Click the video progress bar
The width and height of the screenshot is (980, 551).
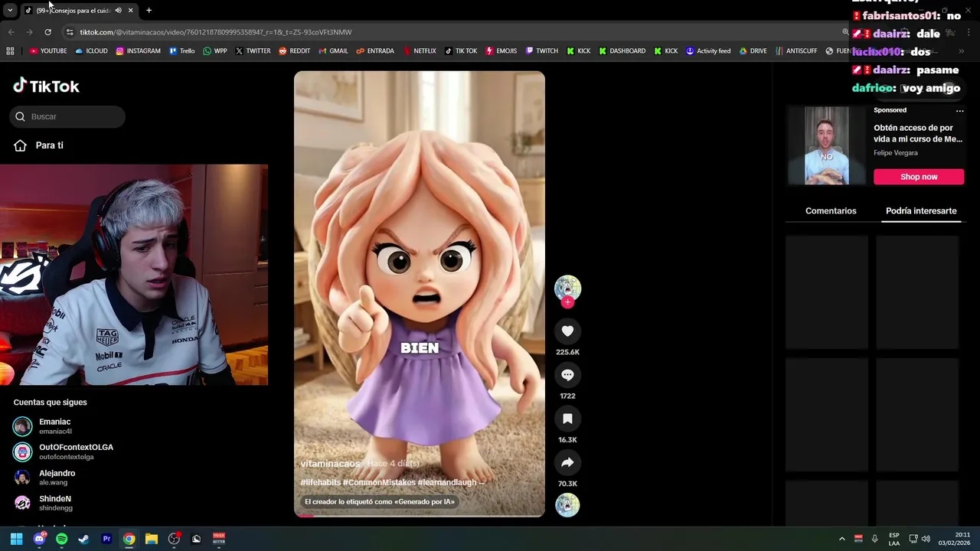420,516
